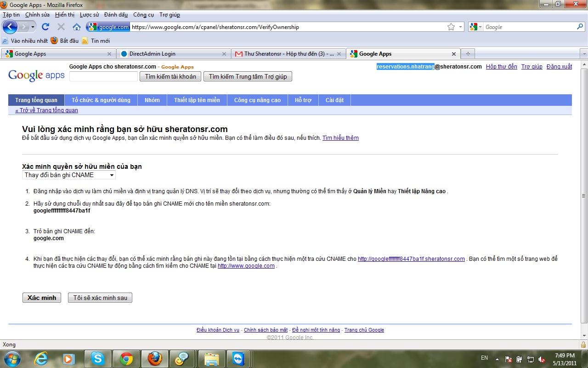Viewport: 588px width, 368px height.
Task: Open the Hiển thị menu
Action: [65, 15]
